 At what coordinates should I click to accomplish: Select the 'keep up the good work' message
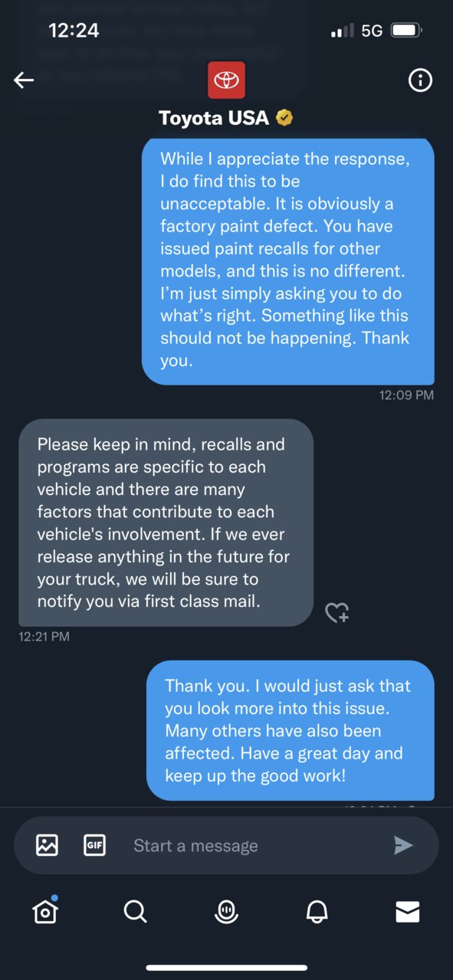tap(291, 730)
